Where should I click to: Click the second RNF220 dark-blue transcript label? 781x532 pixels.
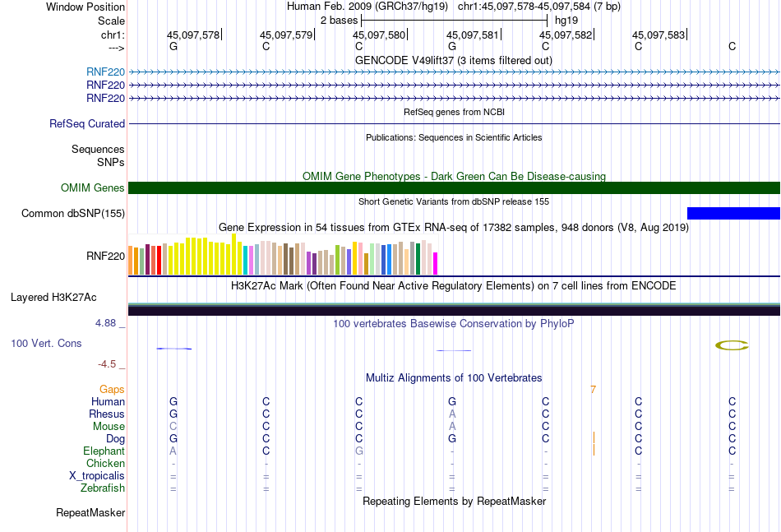pyautogui.click(x=105, y=86)
